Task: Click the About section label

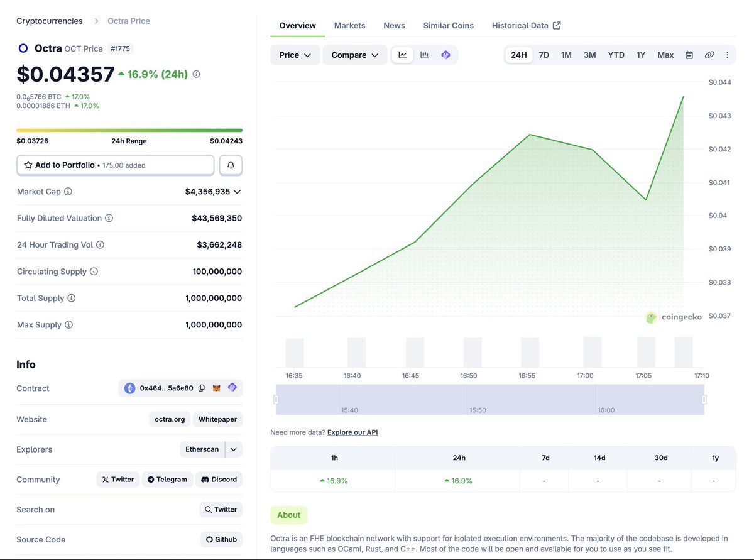Action: click(289, 515)
